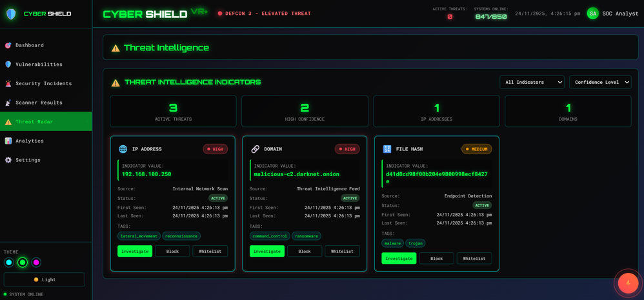Open the Dashboard target icon in sidebar
The width and height of the screenshot is (644, 300).
tap(8, 45)
